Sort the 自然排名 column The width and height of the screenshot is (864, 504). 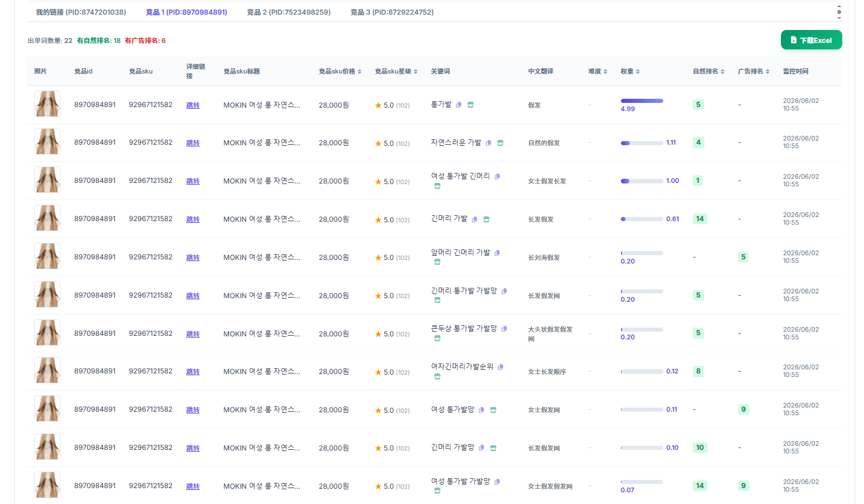point(723,72)
